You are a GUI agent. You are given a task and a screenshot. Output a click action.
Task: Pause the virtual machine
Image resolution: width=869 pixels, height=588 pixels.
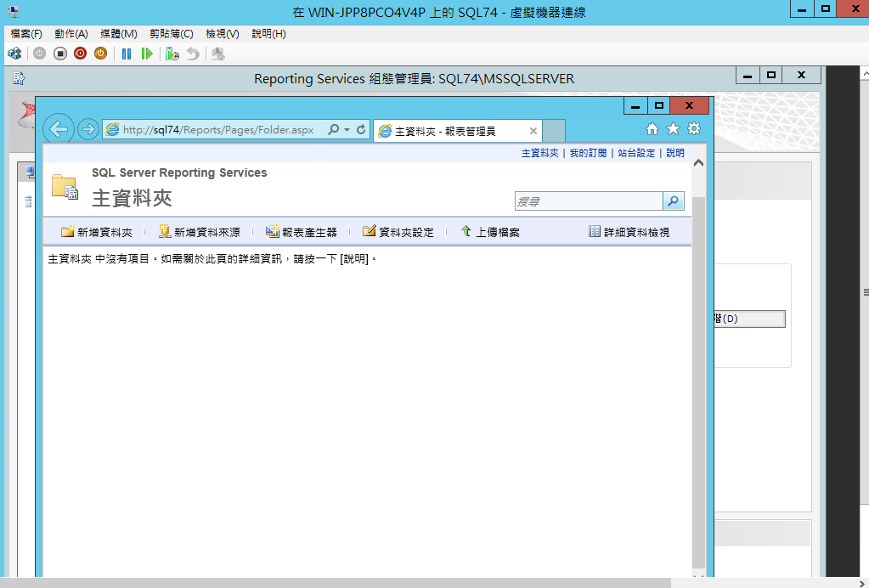pyautogui.click(x=127, y=54)
